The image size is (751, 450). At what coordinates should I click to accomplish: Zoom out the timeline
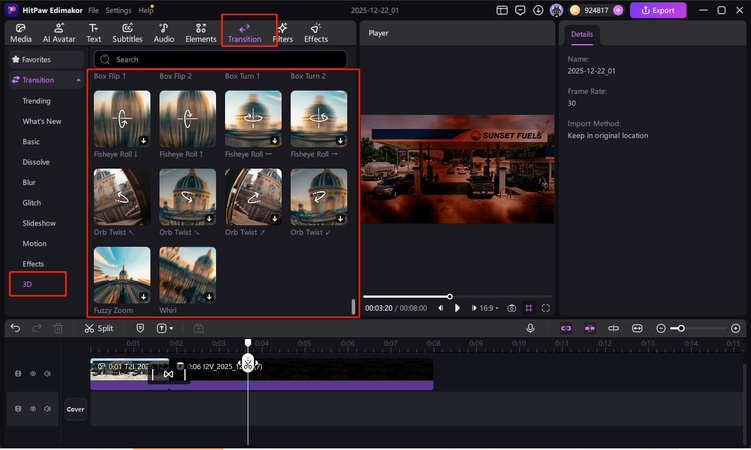tap(660, 328)
